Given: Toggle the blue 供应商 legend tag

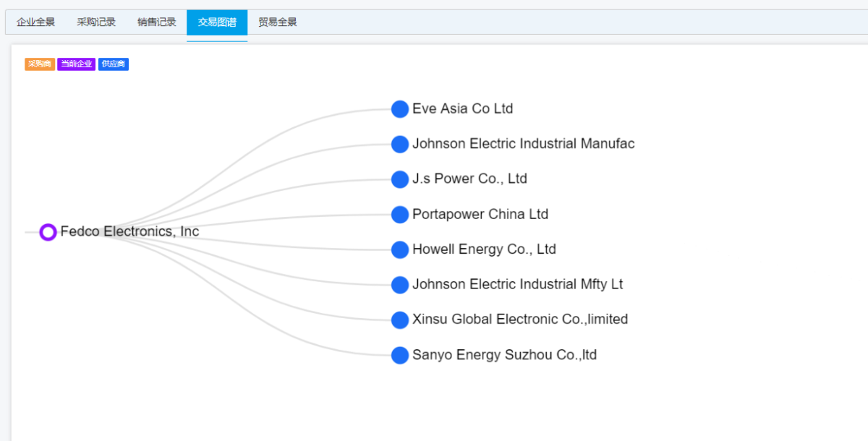Looking at the screenshot, I should (x=114, y=64).
